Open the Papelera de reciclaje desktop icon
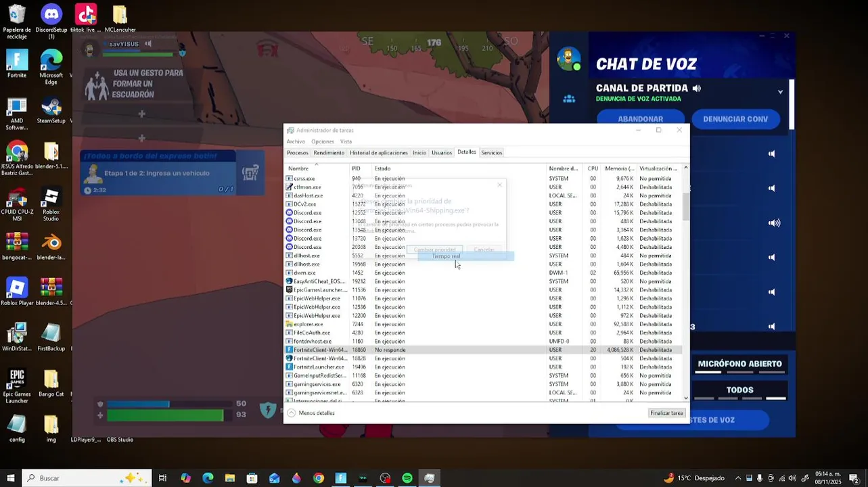Screen dimensions: 868x487 (x=17, y=21)
